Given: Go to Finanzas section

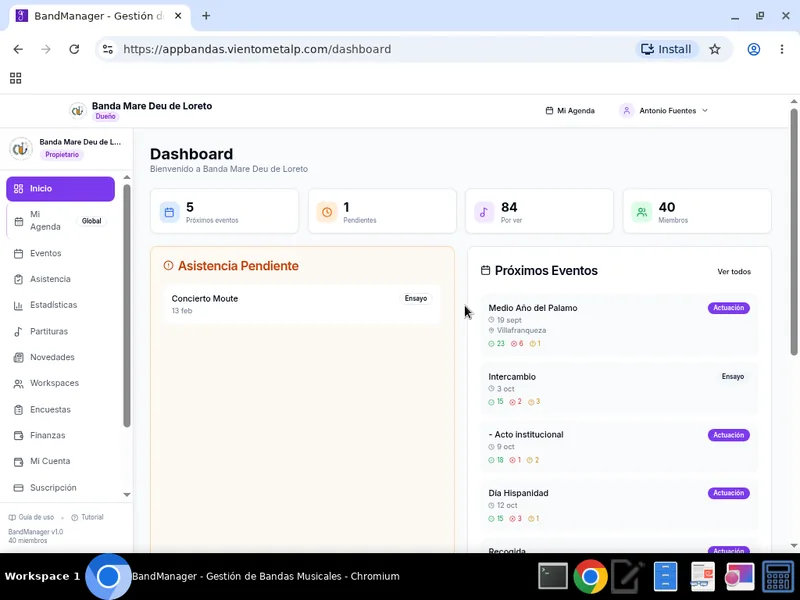Looking at the screenshot, I should coord(60,435).
